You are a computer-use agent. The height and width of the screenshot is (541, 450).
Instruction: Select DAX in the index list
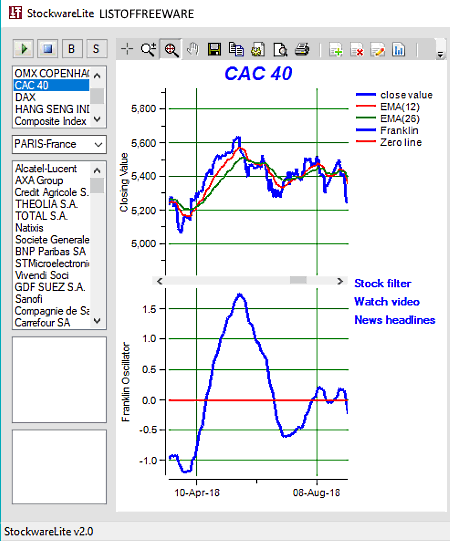(x=51, y=97)
